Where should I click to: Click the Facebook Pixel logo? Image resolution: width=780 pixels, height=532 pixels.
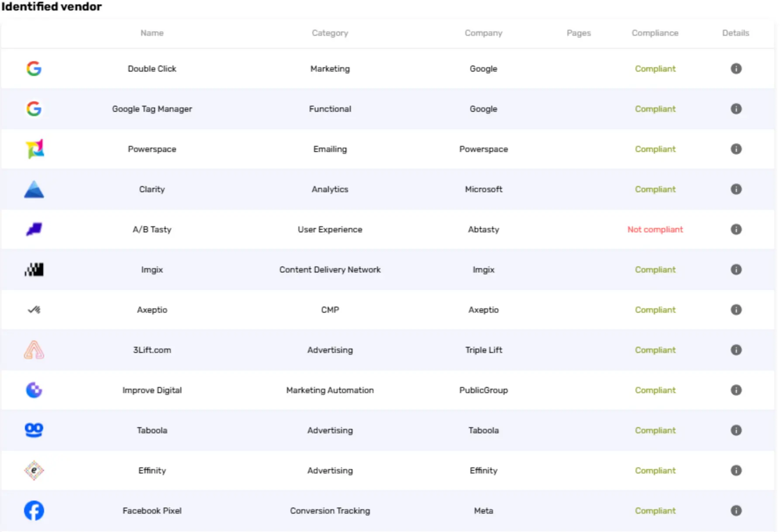(x=34, y=511)
